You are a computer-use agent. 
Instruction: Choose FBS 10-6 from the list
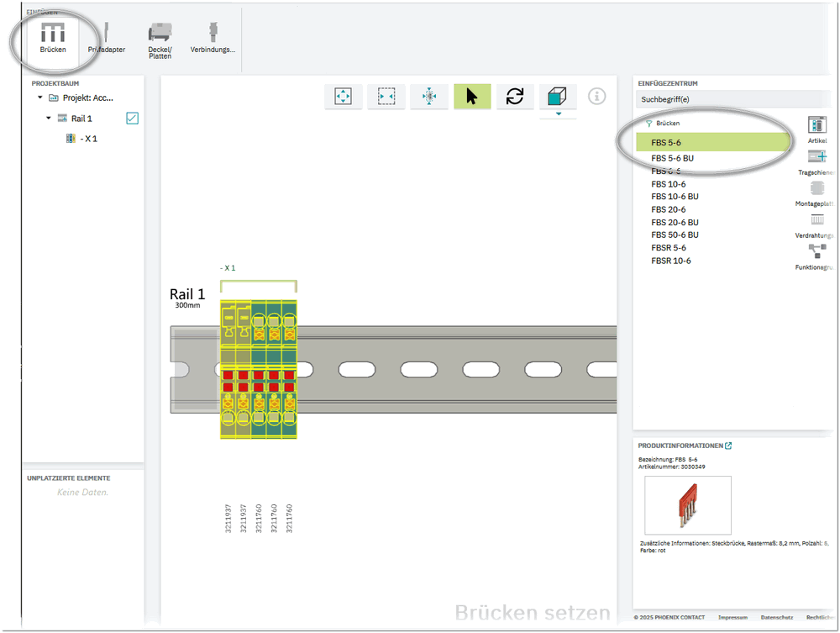tap(668, 184)
